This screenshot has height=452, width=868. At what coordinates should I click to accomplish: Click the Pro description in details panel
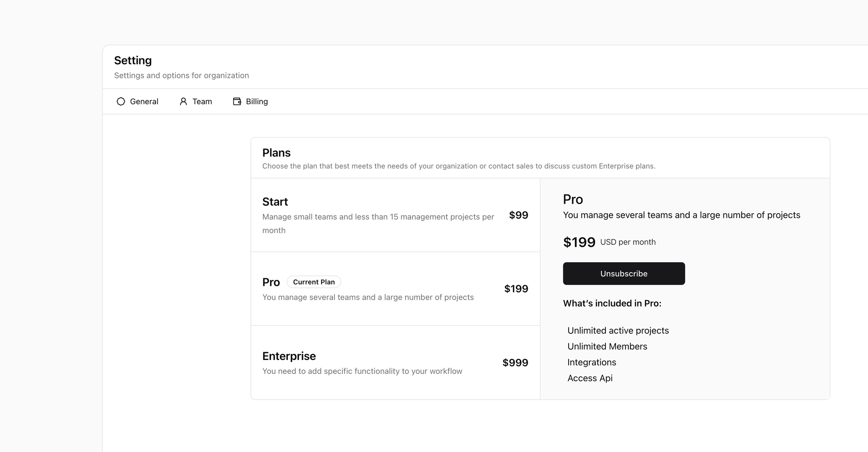pyautogui.click(x=681, y=215)
